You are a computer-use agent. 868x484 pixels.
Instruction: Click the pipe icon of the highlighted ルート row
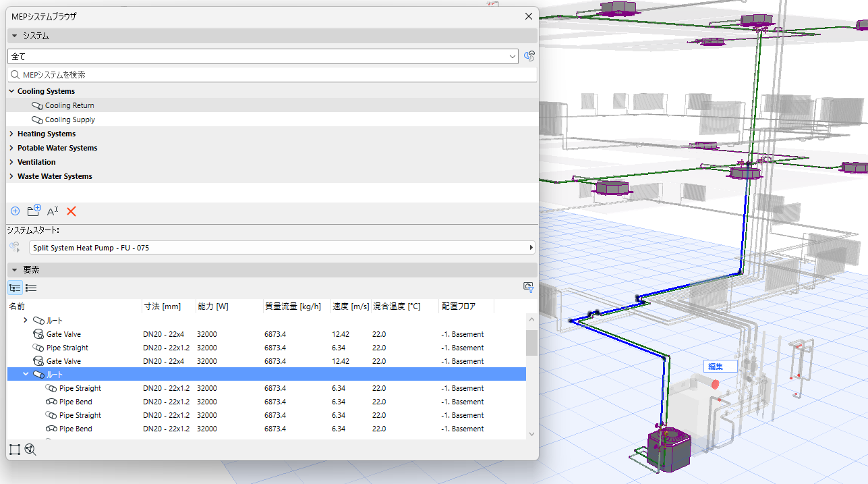pos(38,375)
